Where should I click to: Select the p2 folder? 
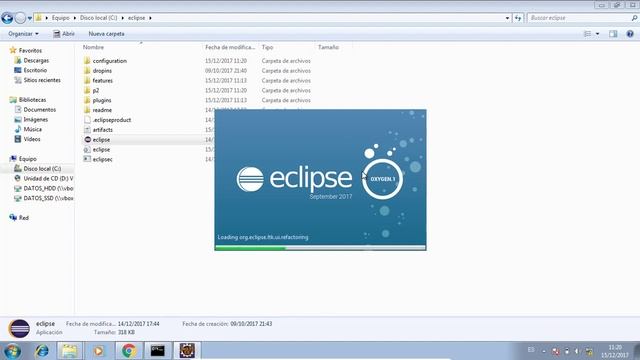pos(96,90)
